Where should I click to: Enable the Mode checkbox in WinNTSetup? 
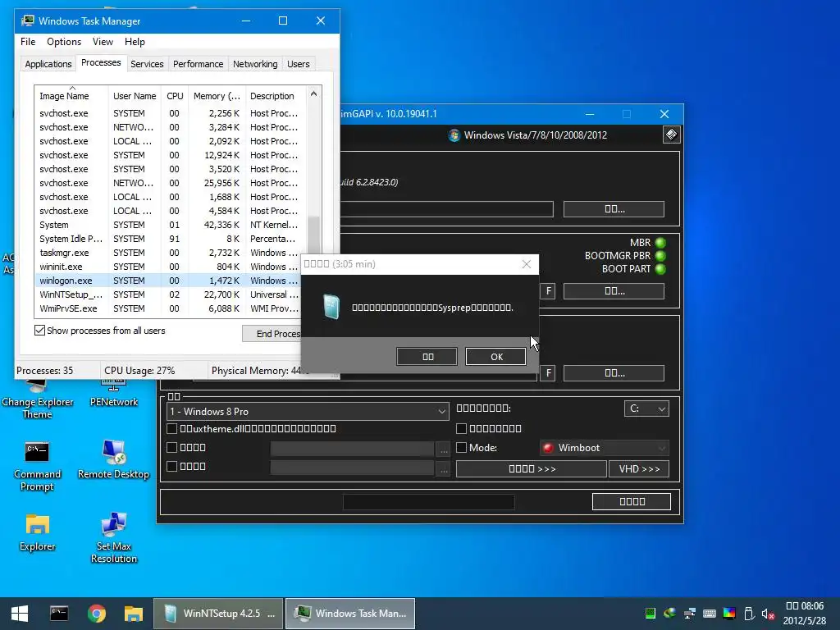tap(461, 447)
